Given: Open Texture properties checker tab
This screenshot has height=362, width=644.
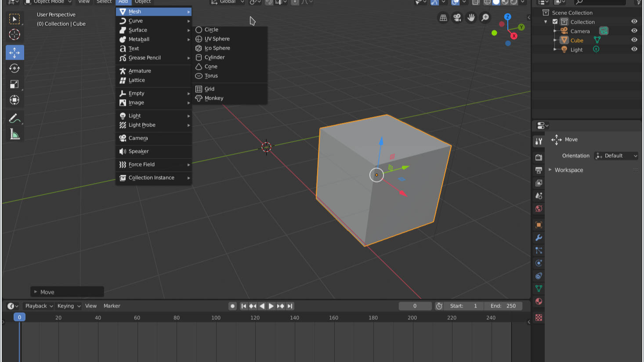Looking at the screenshot, I should (x=539, y=318).
